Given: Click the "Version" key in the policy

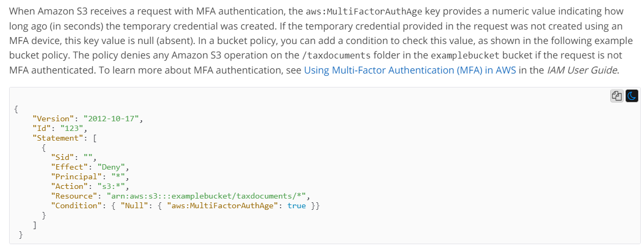Looking at the screenshot, I should click(x=53, y=118).
